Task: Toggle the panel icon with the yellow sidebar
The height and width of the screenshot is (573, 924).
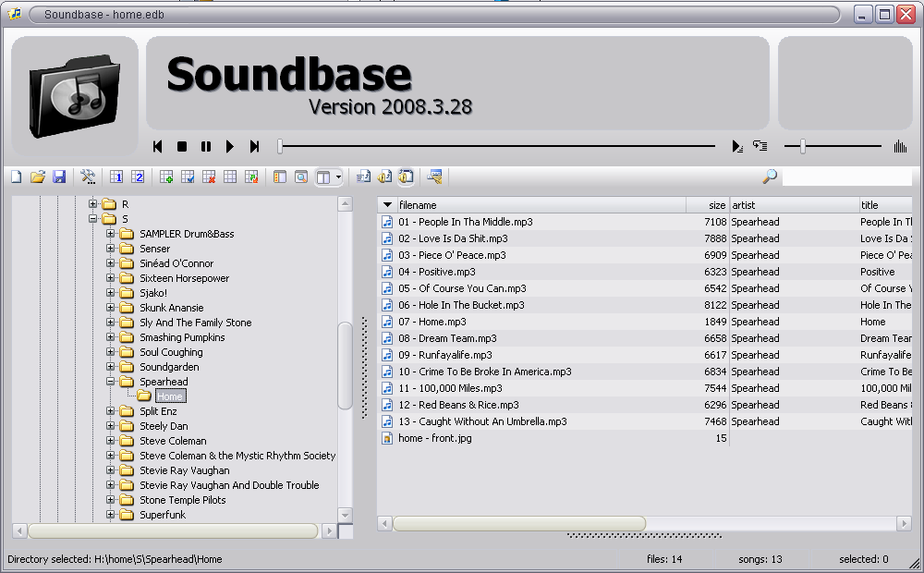Action: [x=280, y=177]
